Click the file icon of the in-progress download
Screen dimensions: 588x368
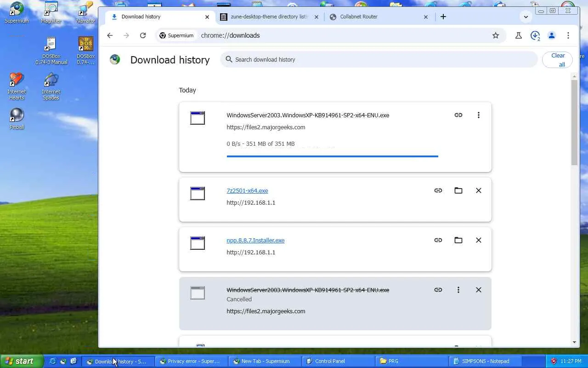pos(198,118)
